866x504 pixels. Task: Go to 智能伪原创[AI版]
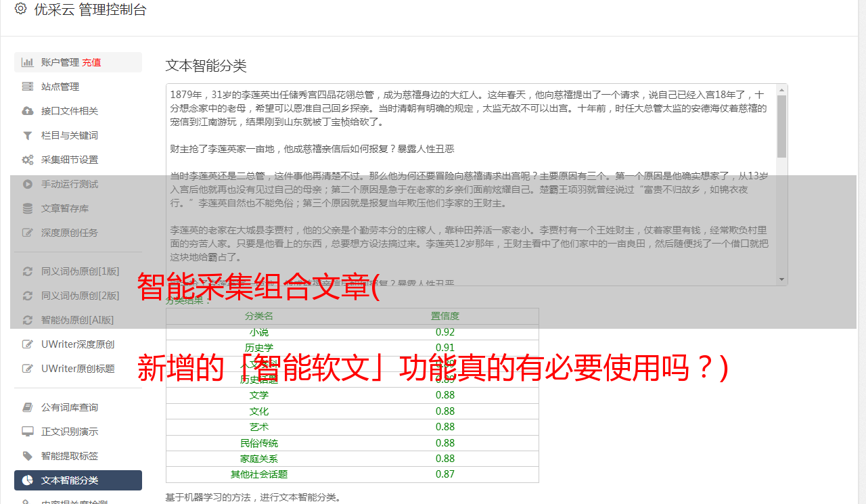pos(78,320)
